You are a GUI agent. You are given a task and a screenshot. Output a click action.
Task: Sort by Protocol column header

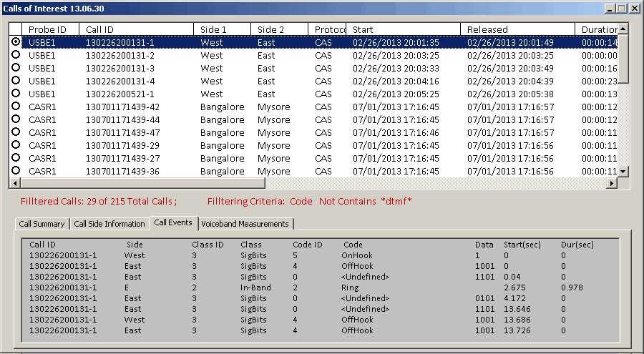pyautogui.click(x=327, y=29)
